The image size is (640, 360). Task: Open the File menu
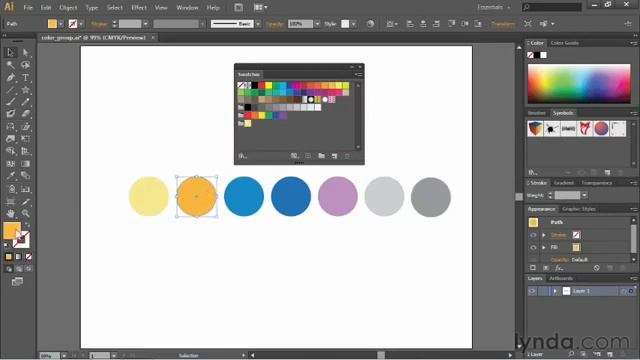tap(28, 7)
